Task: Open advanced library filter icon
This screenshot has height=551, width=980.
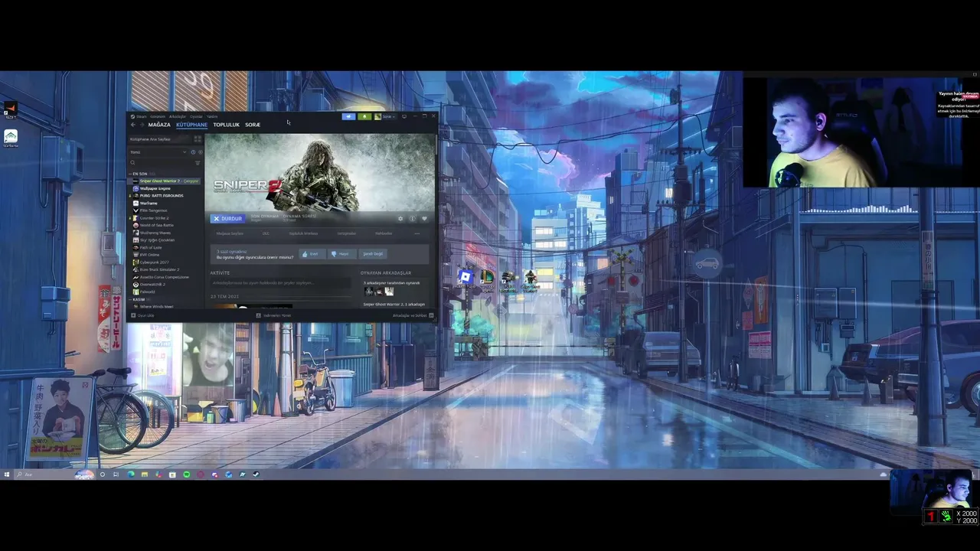Action: point(198,163)
